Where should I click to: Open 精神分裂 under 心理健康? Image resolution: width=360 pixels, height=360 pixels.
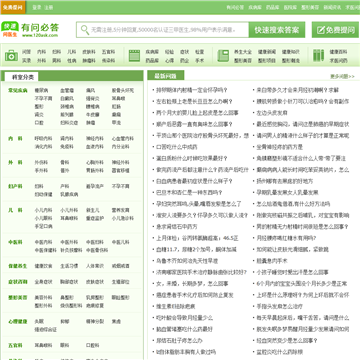(x=95, y=321)
